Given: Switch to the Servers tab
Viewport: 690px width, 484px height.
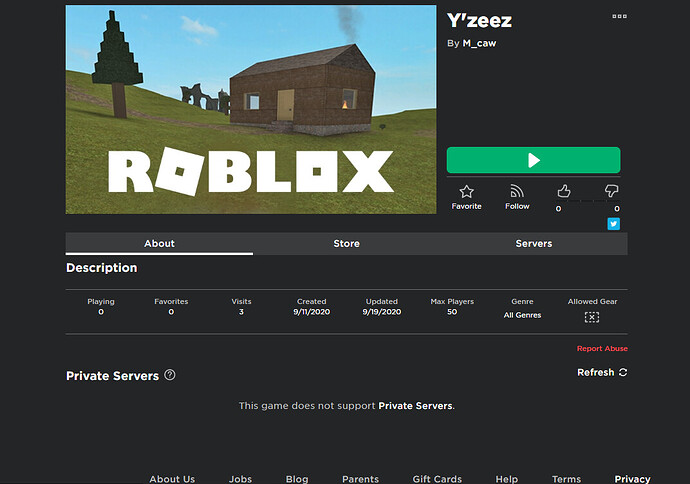Looking at the screenshot, I should pos(534,244).
